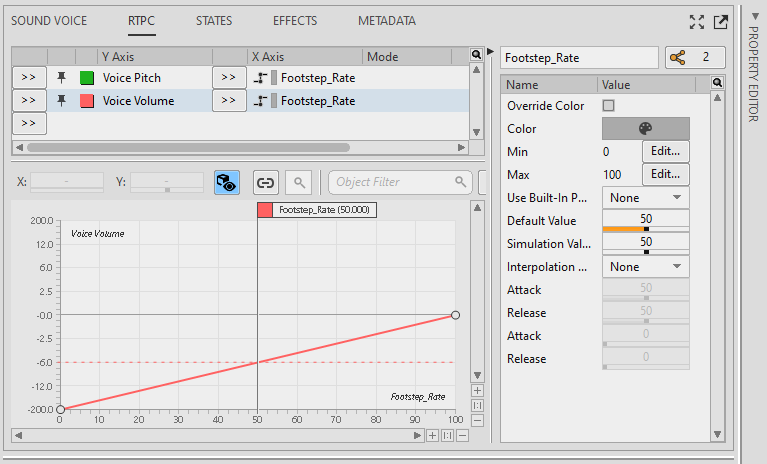Viewport: 767px width, 464px height.
Task: Click the Edit button for Max
Action: point(666,175)
